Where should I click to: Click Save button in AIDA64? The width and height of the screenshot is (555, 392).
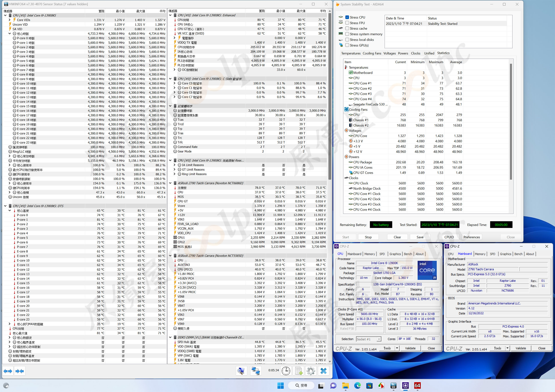click(420, 237)
